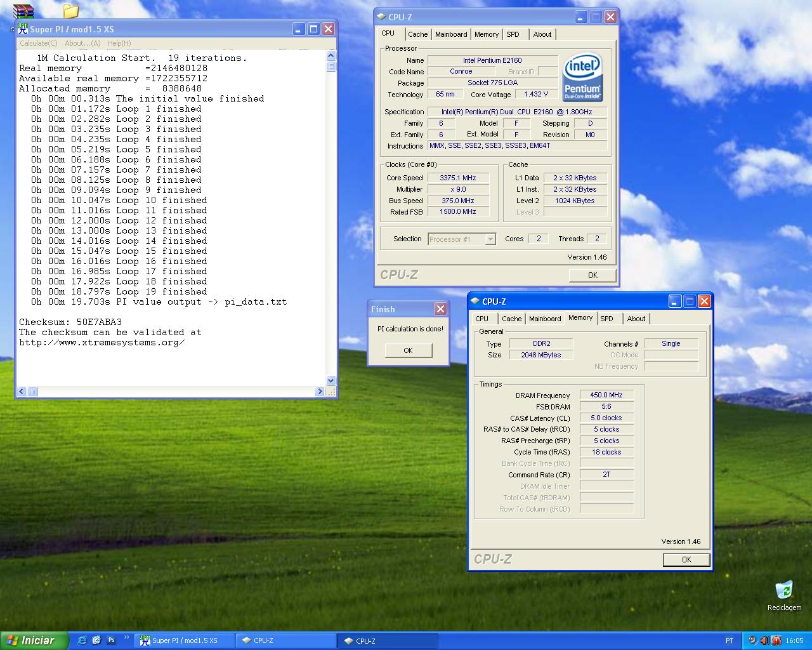Click the scroll-right arrow in Super PI output
The width and height of the screenshot is (812, 650).
click(320, 392)
